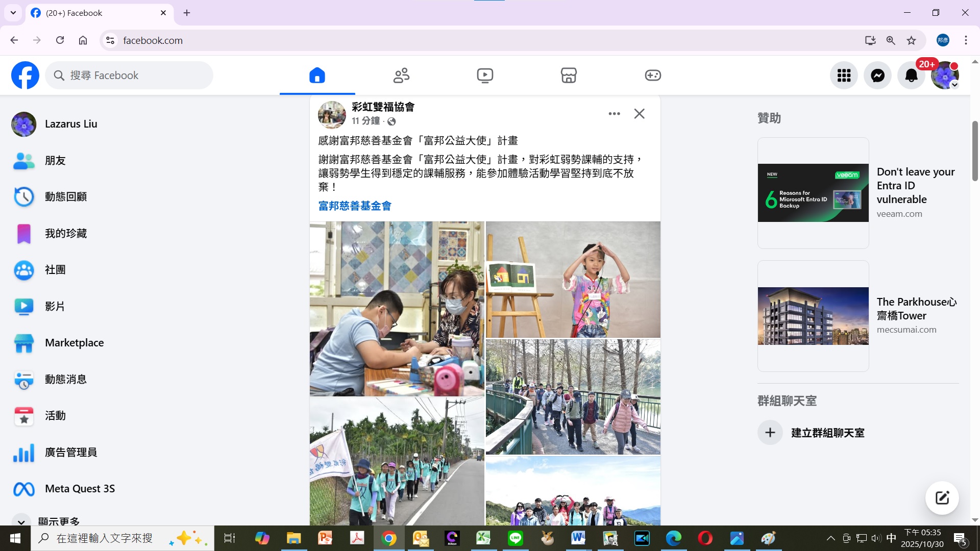Open the Marketplace storefront tab icon

(x=569, y=76)
